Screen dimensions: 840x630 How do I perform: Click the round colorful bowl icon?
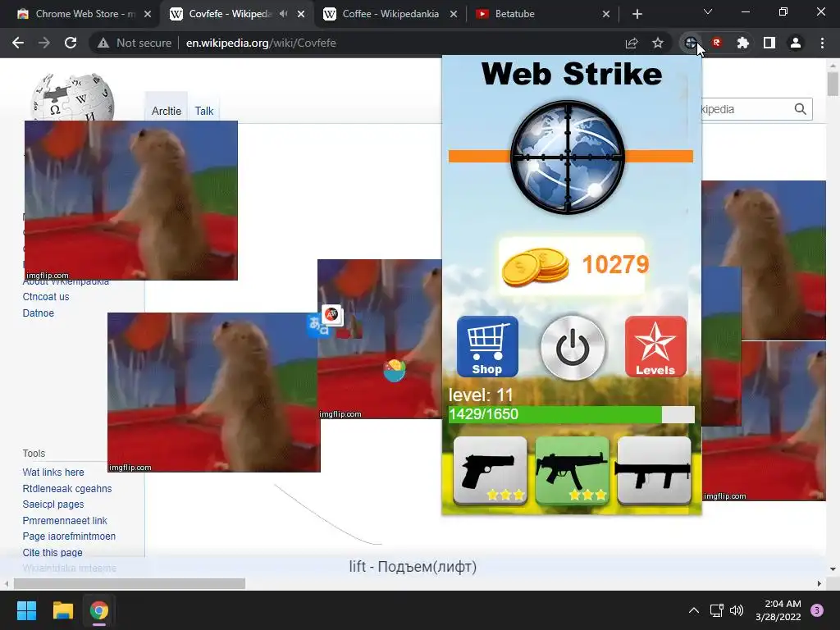click(395, 370)
